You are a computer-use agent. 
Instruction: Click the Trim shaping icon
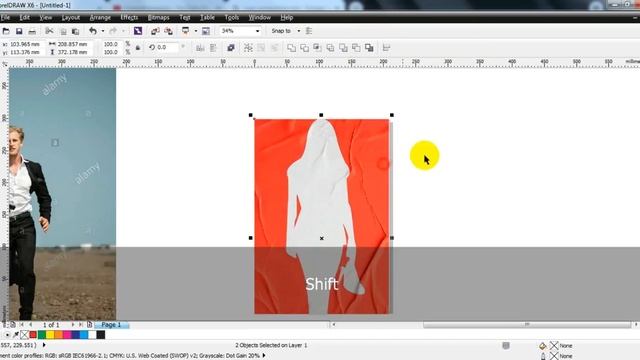point(304,48)
